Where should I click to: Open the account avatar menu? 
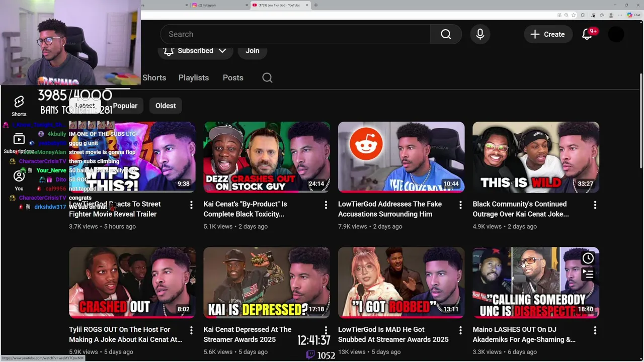616,34
